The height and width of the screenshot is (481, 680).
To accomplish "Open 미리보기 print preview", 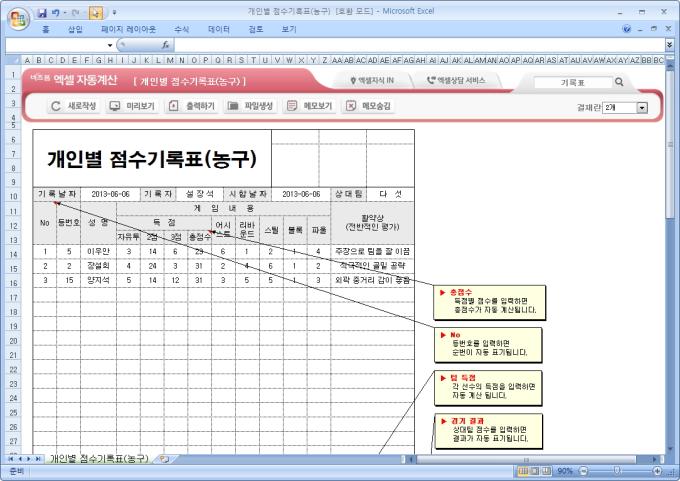I will click(x=132, y=106).
